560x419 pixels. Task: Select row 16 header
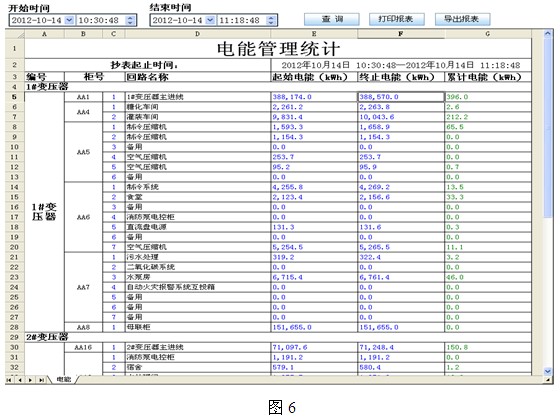click(x=15, y=207)
